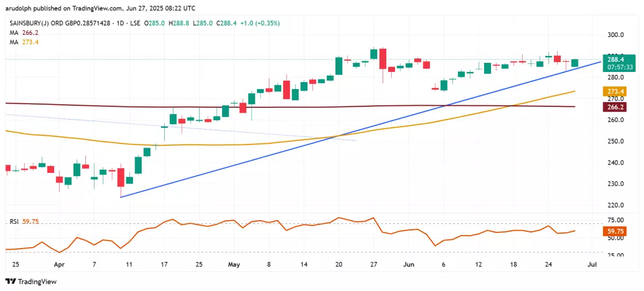Viewport: 644px width, 291px height.
Task: Click the dark red 266.2 MA price tag
Action: coord(615,107)
